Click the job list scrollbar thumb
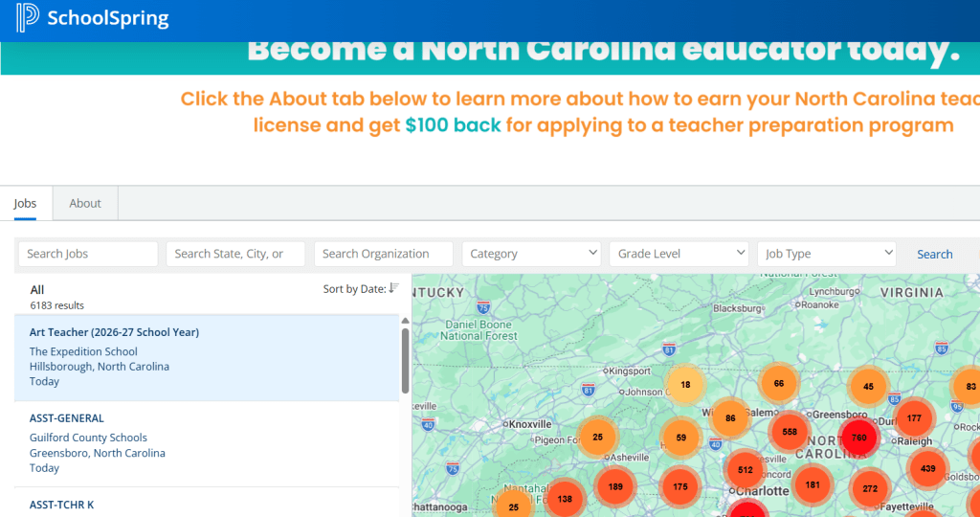Screen dimensions: 980x517 [x=406, y=360]
